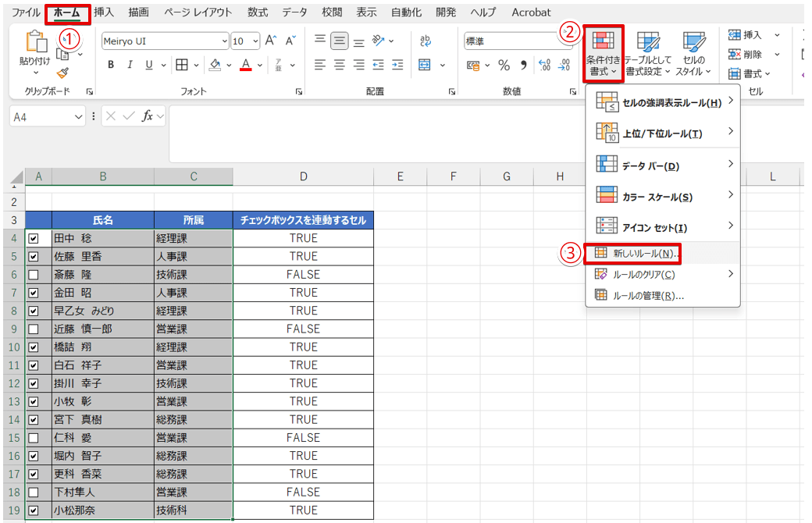Click the select-all corner triangle
Image resolution: width=812 pixels, height=523 pixels.
click(x=17, y=177)
